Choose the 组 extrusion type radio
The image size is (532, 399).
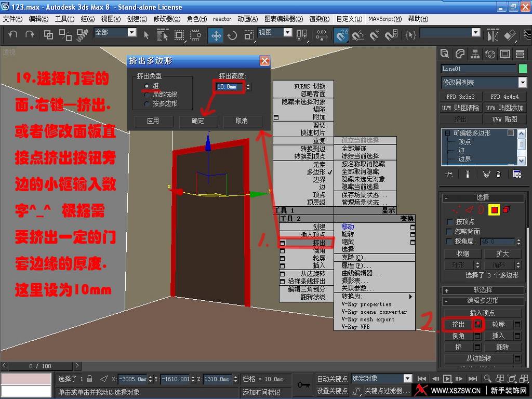pyautogui.click(x=147, y=86)
